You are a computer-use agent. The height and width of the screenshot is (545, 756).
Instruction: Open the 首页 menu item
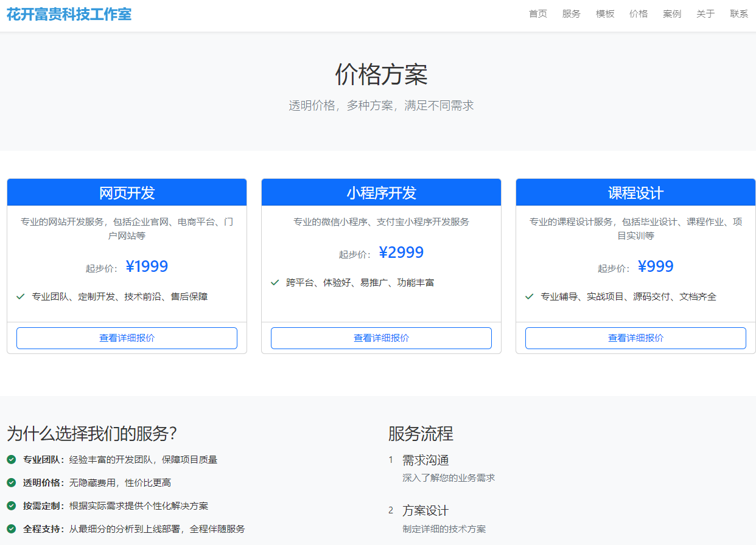pyautogui.click(x=538, y=13)
